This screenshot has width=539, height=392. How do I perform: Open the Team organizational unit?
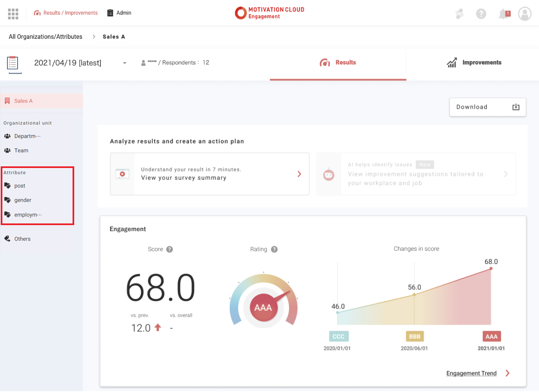point(21,151)
